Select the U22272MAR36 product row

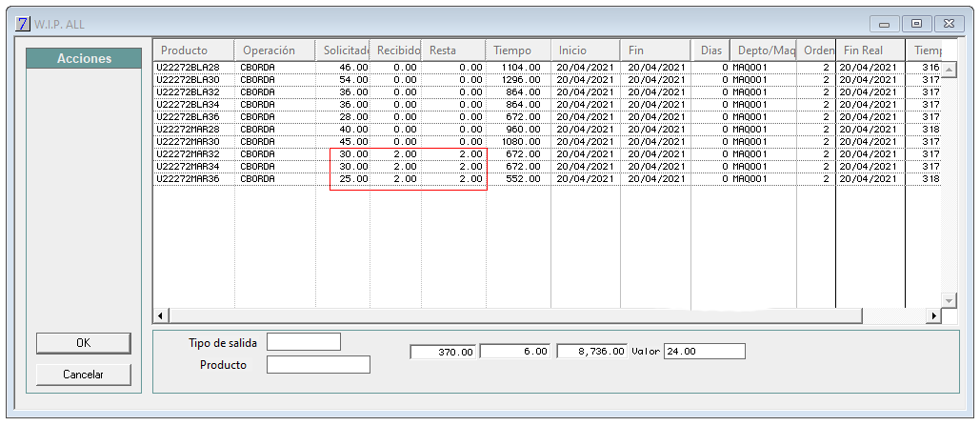[188, 178]
